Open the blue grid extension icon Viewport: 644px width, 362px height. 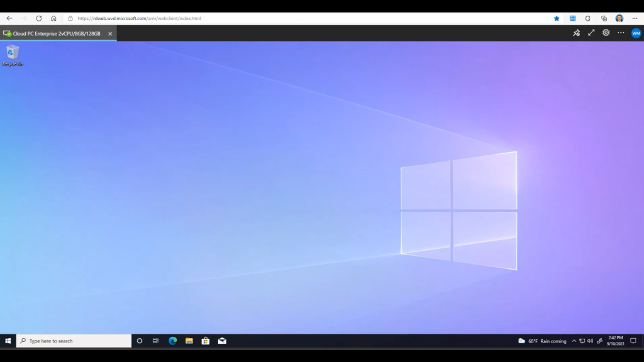click(x=572, y=18)
